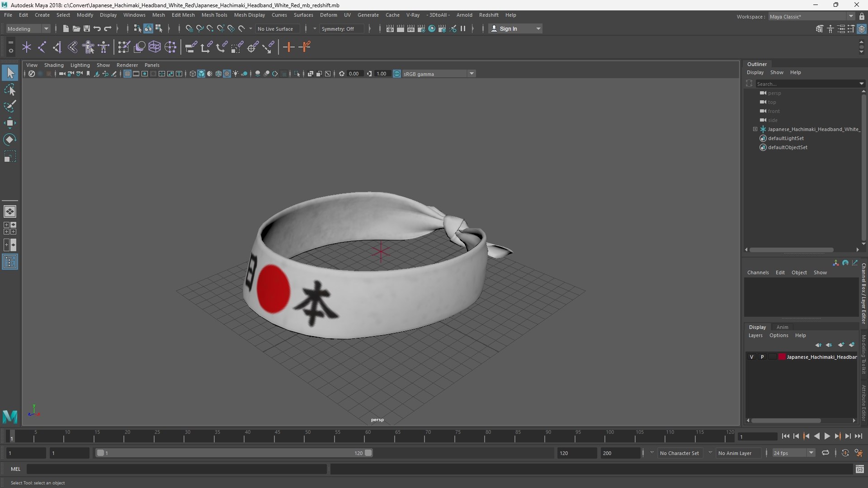
Task: Switch to the Anim layer tab
Action: 782,327
